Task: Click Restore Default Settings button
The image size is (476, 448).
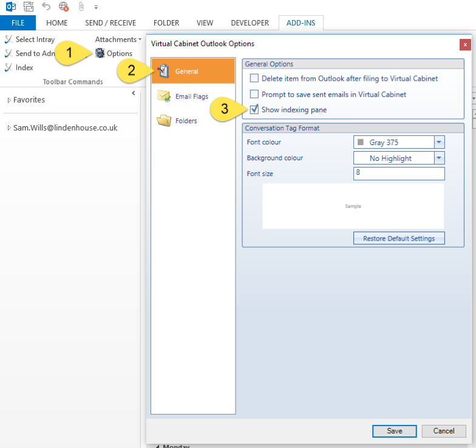Action: coord(399,238)
